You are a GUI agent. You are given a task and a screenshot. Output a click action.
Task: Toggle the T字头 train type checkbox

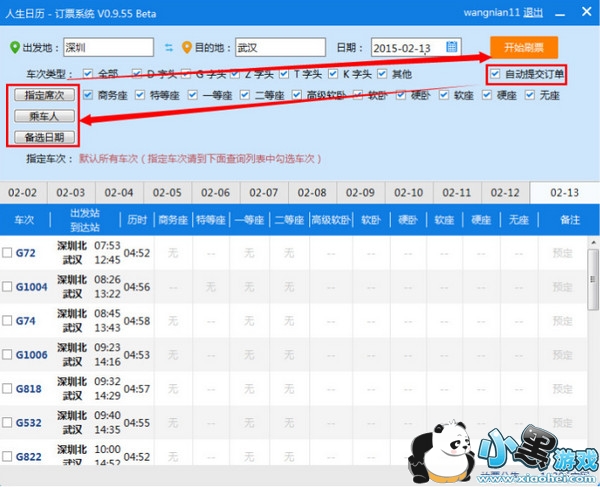284,73
